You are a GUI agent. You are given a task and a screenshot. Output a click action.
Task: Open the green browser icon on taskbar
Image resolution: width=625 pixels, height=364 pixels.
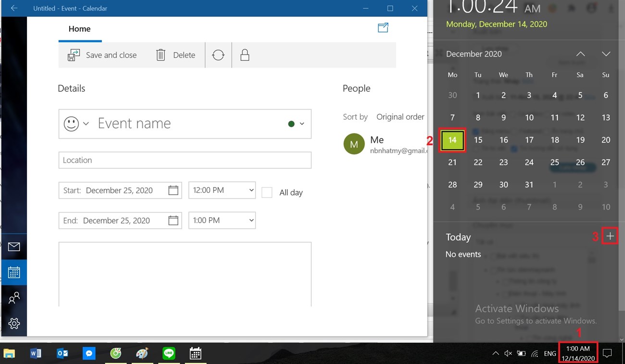(x=116, y=354)
